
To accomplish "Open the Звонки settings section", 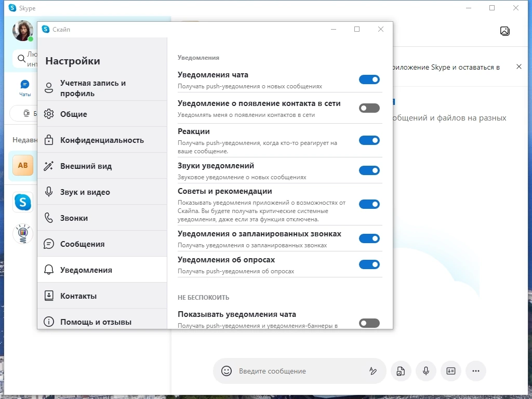I will tap(102, 218).
